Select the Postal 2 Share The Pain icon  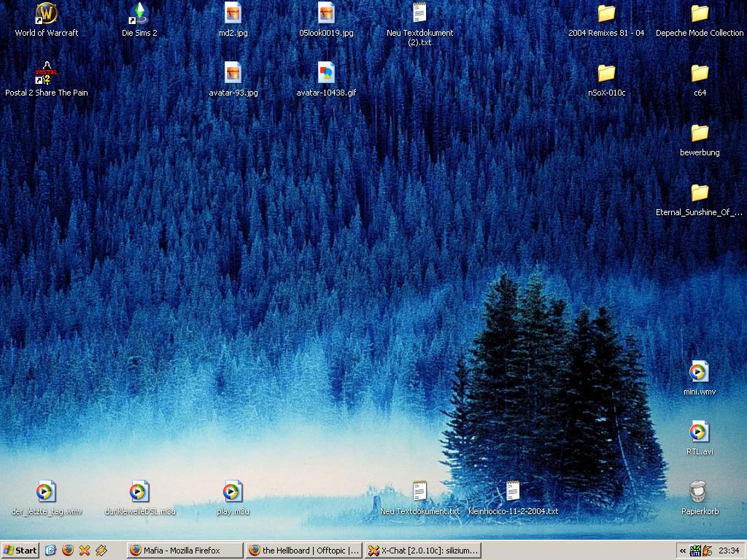46,74
